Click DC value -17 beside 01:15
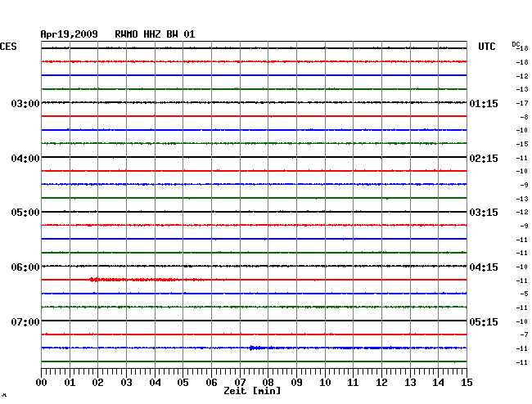The image size is (532, 404). click(x=522, y=103)
